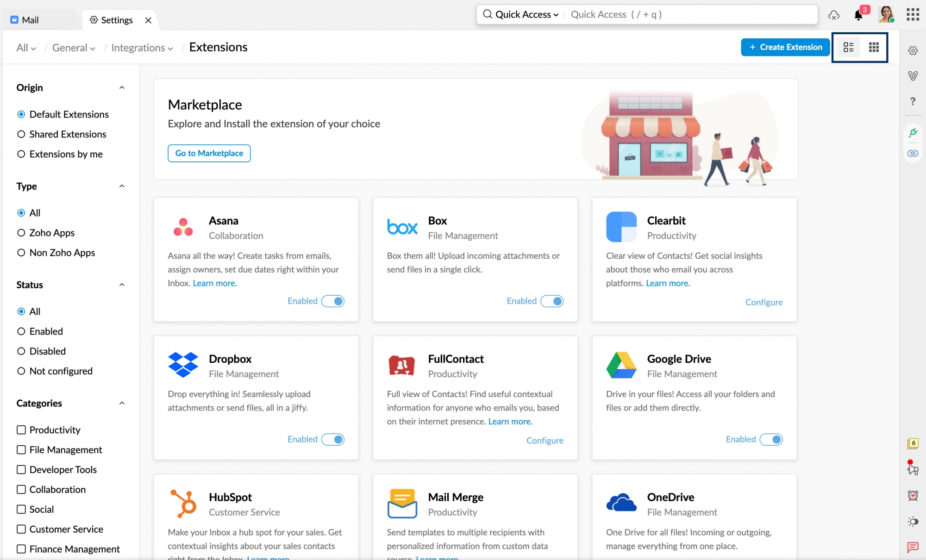Turn off the Dropbox extension
926x560 pixels.
click(333, 439)
